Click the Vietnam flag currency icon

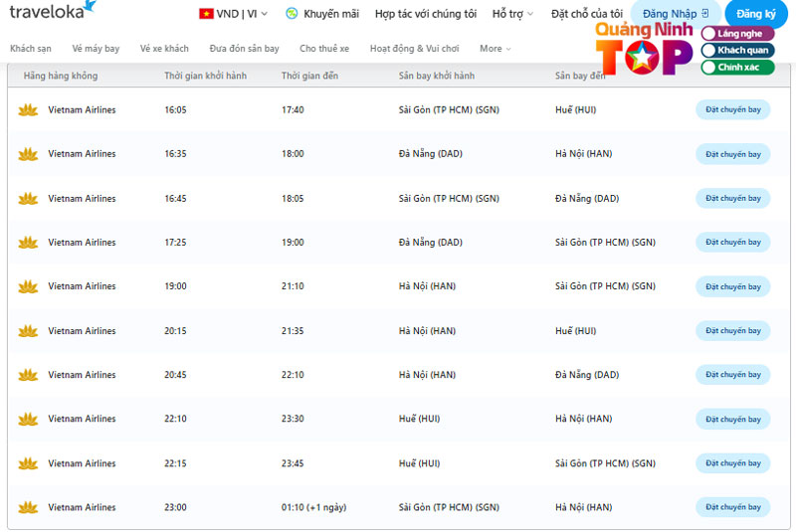pos(206,14)
